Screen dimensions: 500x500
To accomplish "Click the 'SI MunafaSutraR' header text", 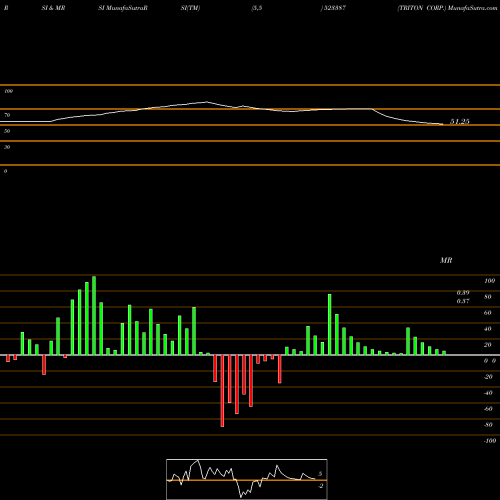I will (123, 8).
